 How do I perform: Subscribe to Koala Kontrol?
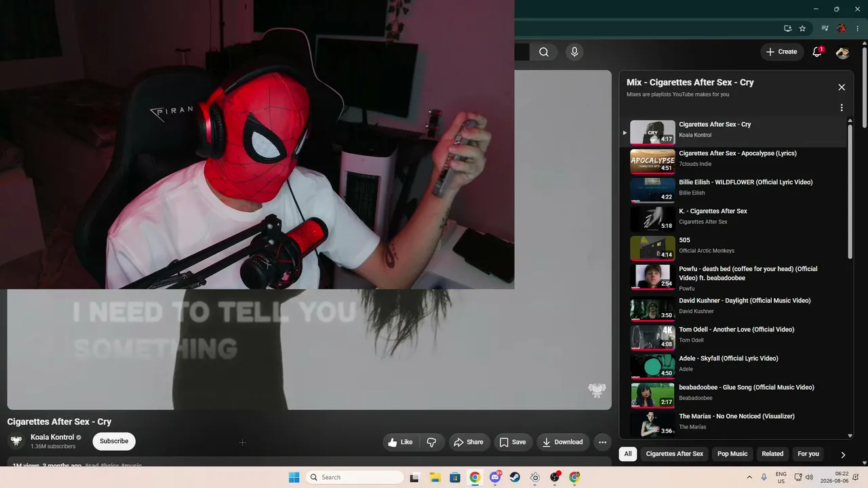114,441
